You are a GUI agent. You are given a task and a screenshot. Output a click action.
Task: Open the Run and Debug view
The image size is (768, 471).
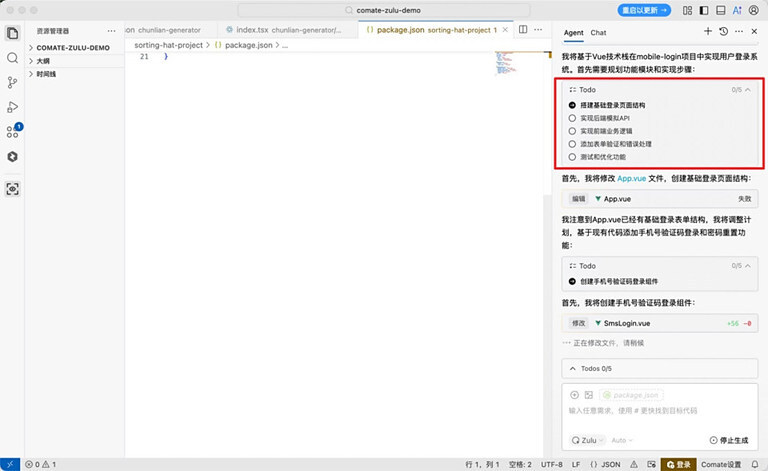click(13, 107)
